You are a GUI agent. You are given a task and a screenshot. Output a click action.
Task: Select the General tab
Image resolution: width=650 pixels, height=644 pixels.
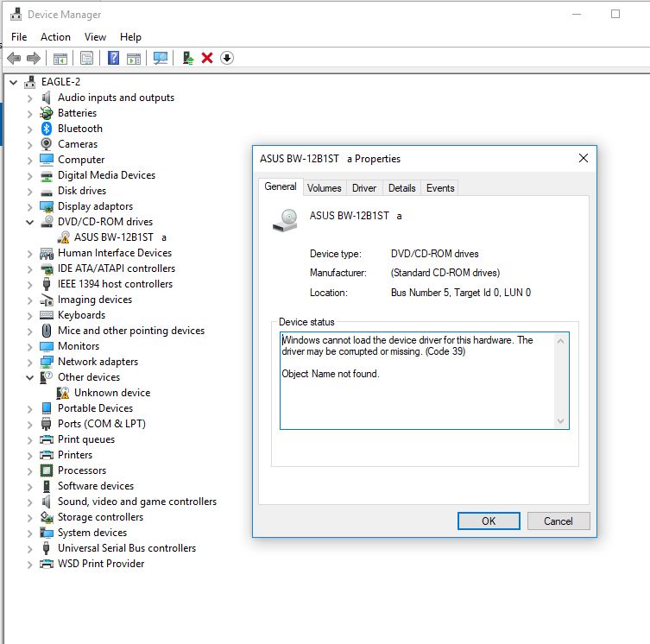click(x=281, y=186)
